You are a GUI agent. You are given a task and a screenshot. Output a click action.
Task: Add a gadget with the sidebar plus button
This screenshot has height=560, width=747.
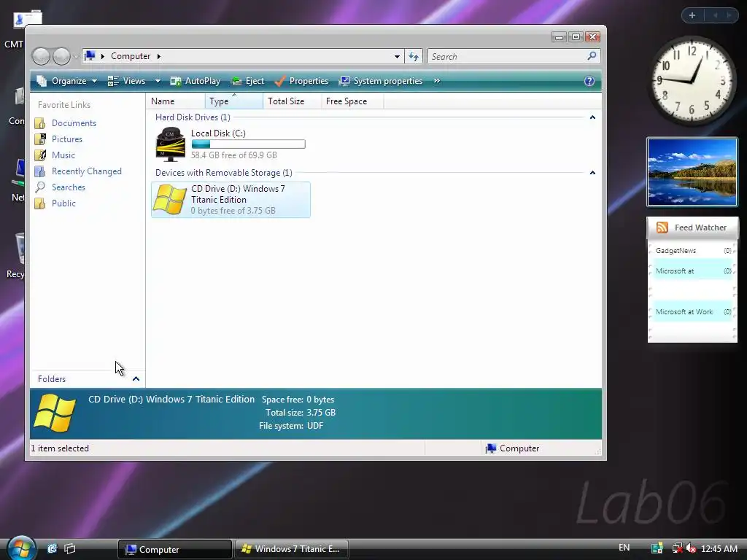[x=692, y=15]
